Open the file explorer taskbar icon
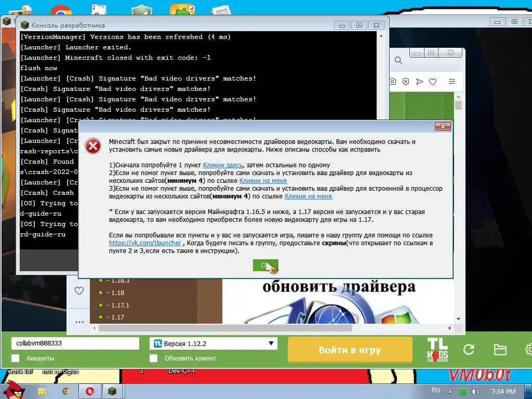 tap(42, 392)
